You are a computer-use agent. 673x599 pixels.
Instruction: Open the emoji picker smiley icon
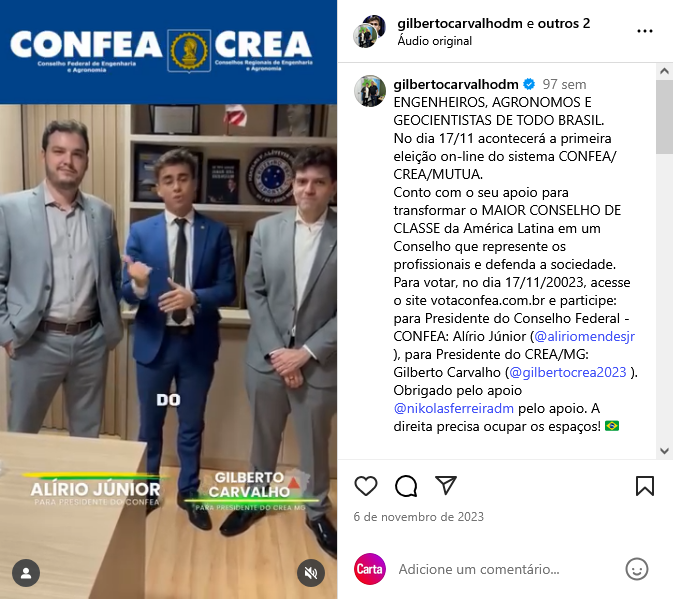[637, 569]
